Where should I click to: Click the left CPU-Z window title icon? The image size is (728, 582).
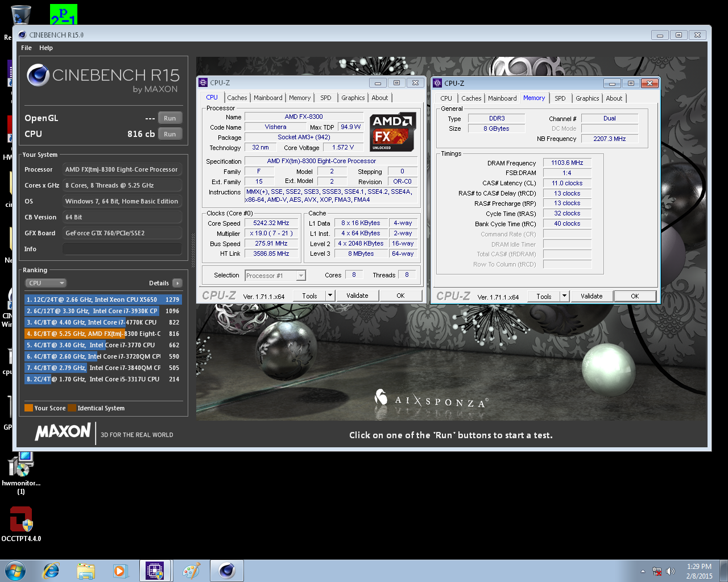pyautogui.click(x=203, y=82)
